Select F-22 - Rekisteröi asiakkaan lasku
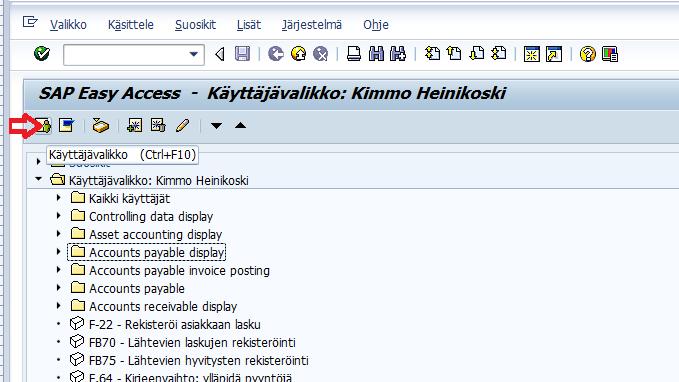Viewport: 679px width, 382px height. 175,324
